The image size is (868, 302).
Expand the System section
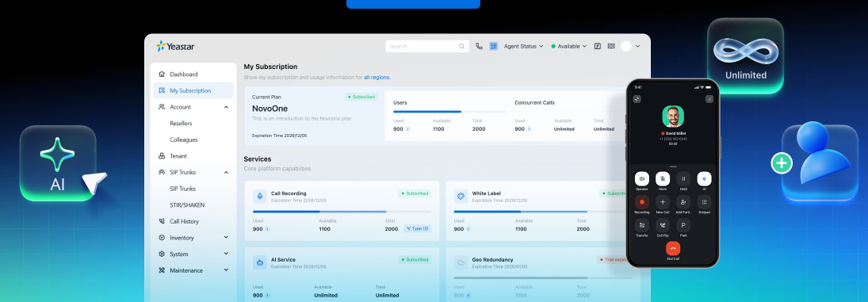(x=226, y=254)
